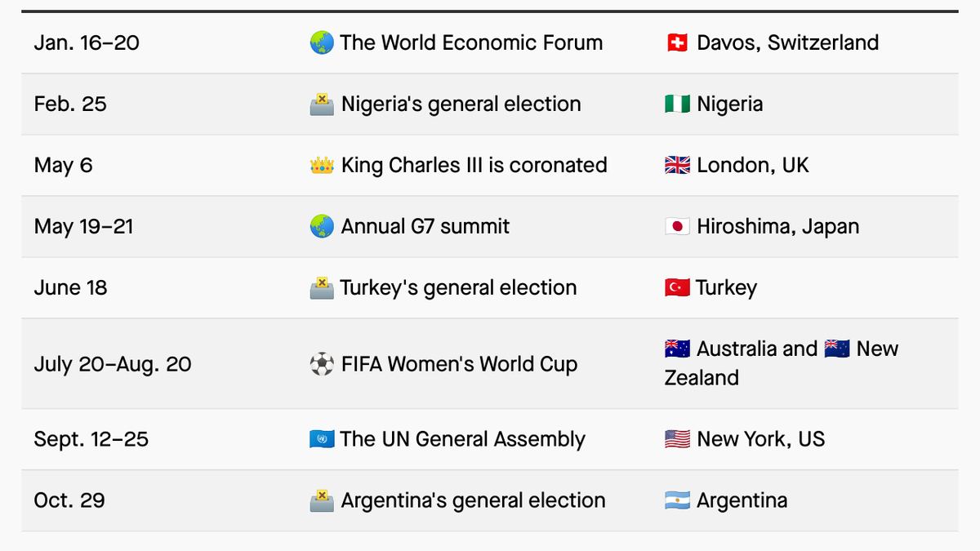
Task: Click the soccer ball icon for FIFA
Action: point(322,364)
